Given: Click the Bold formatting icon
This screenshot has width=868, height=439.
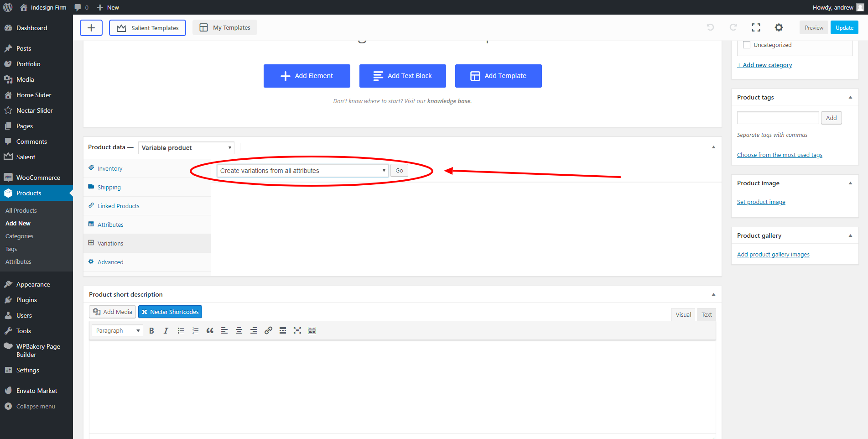Looking at the screenshot, I should coord(151,331).
